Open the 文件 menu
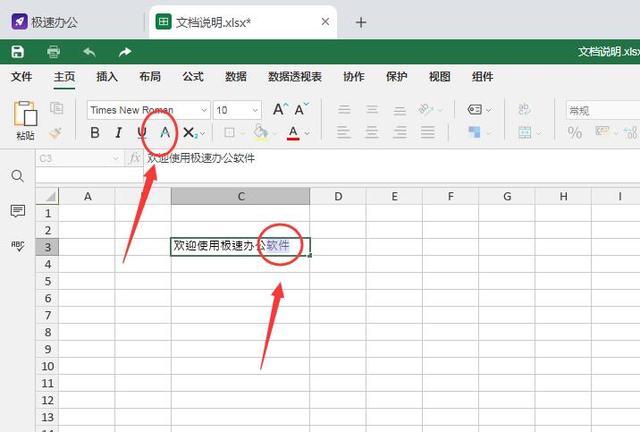 click(x=21, y=76)
